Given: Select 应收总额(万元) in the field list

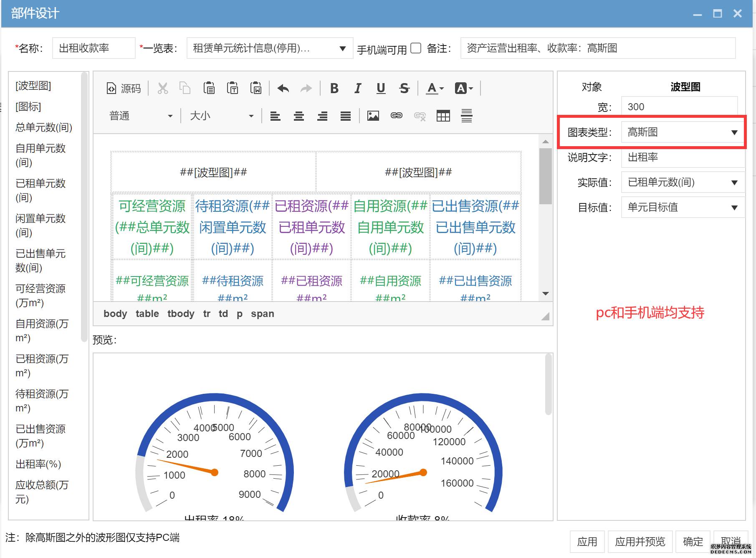Looking at the screenshot, I should [x=42, y=492].
